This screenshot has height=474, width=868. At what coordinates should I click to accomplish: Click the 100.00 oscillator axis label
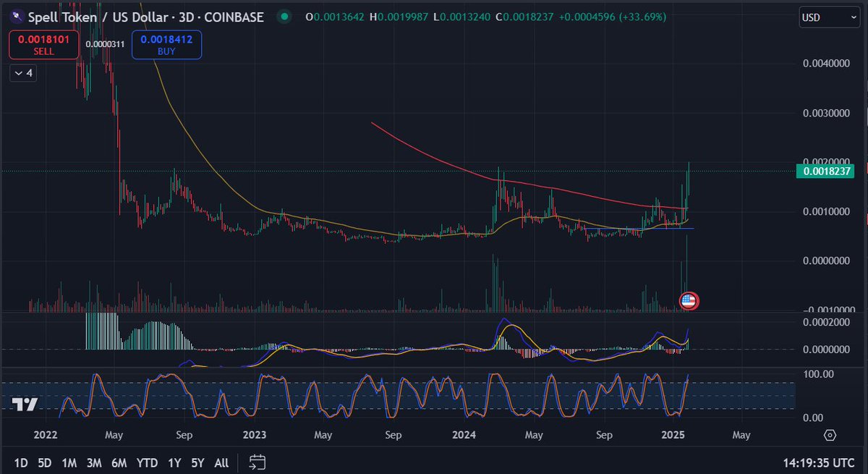click(817, 373)
